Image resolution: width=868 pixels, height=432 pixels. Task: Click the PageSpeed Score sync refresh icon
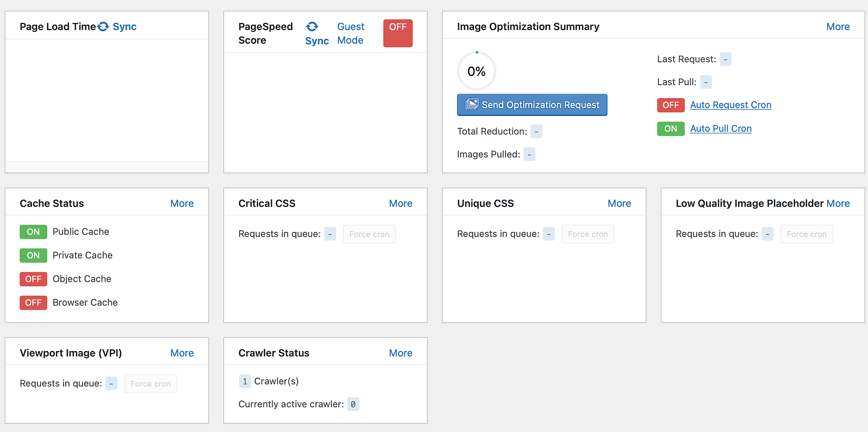pos(312,26)
